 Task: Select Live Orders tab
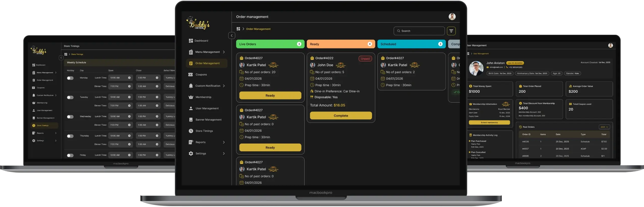pos(270,44)
